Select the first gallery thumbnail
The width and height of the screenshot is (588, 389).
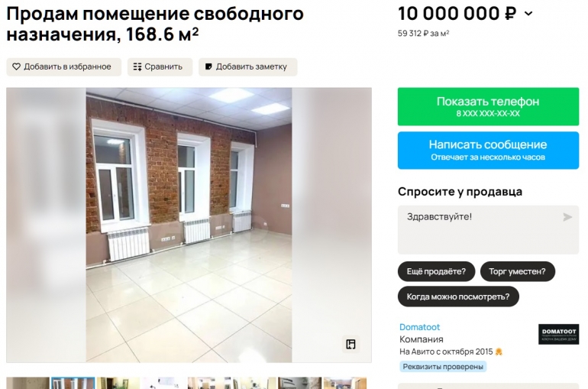pos(27,383)
